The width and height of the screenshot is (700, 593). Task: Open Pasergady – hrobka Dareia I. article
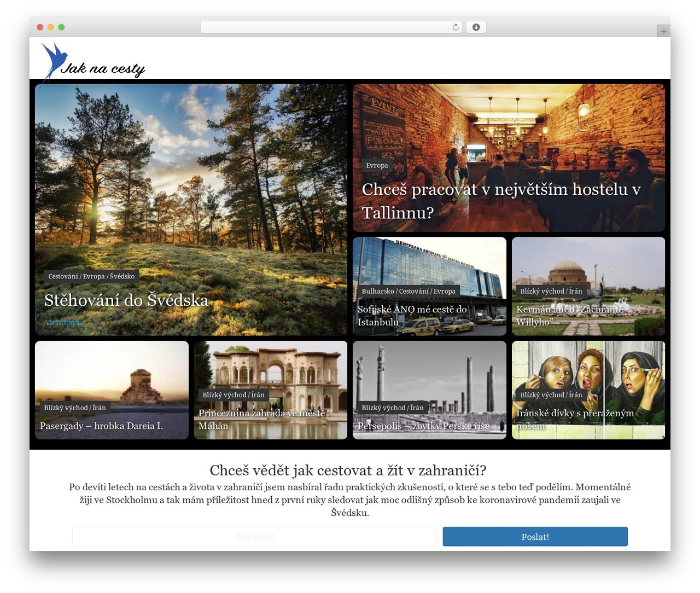coord(102,426)
